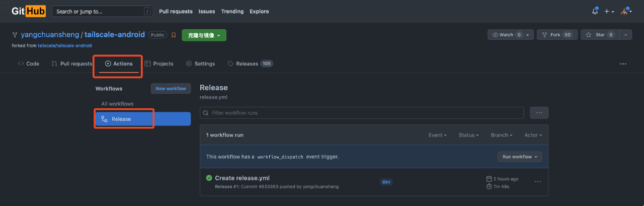644x206 pixels.
Task: Click the Filter workflow runs input
Action: (361, 113)
